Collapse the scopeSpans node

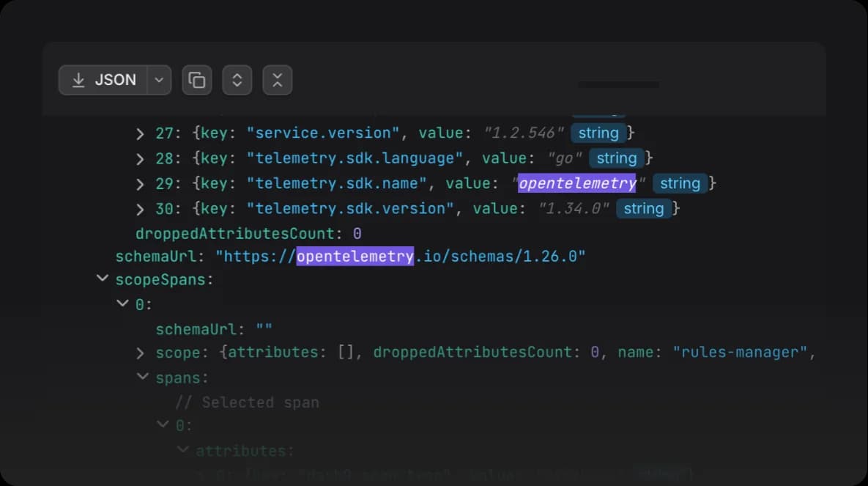[103, 279]
